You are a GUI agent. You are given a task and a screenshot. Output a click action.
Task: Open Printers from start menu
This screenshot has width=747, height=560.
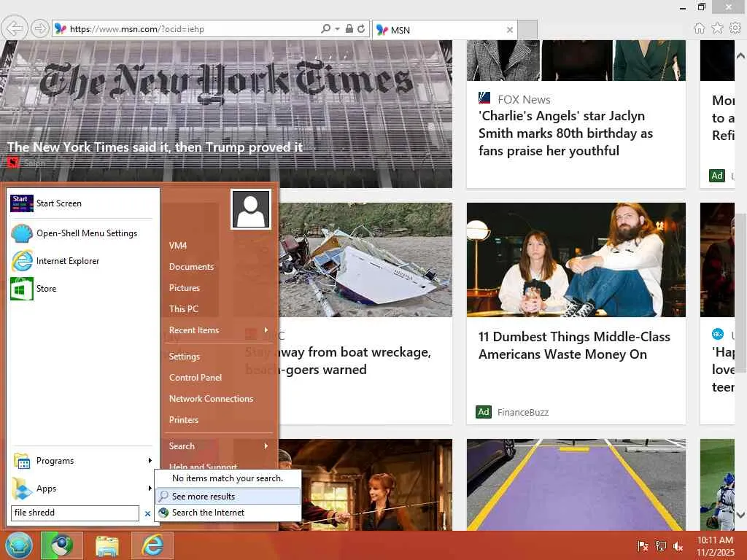[183, 420]
